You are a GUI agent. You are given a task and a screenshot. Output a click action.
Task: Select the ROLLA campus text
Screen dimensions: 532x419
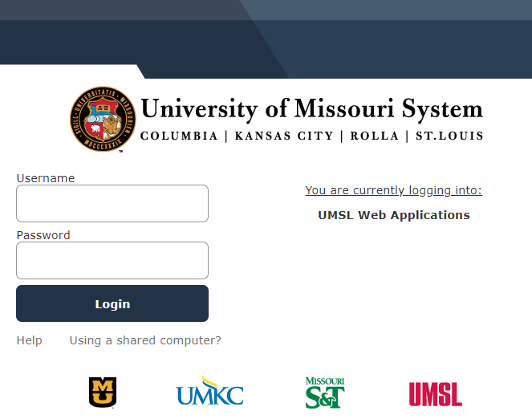[x=374, y=136]
